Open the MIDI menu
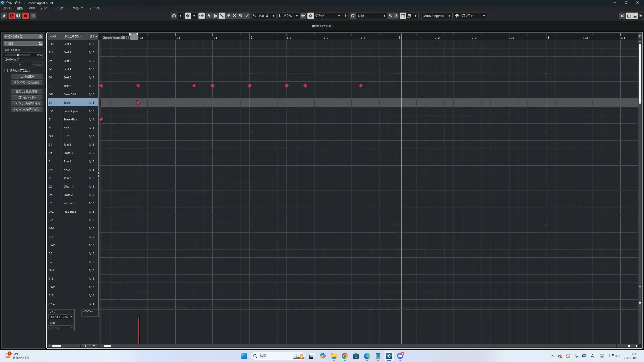Image resolution: width=644 pixels, height=362 pixels. coord(31,8)
